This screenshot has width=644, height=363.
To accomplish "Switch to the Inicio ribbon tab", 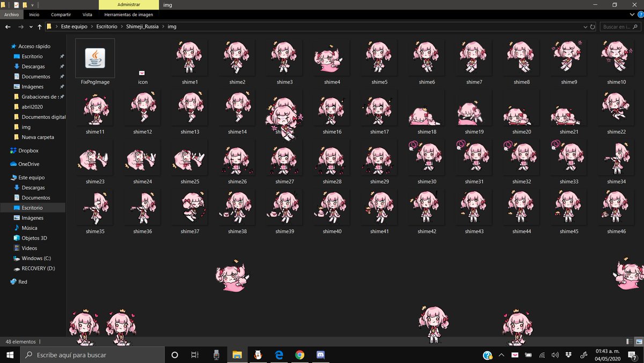I will (34, 14).
